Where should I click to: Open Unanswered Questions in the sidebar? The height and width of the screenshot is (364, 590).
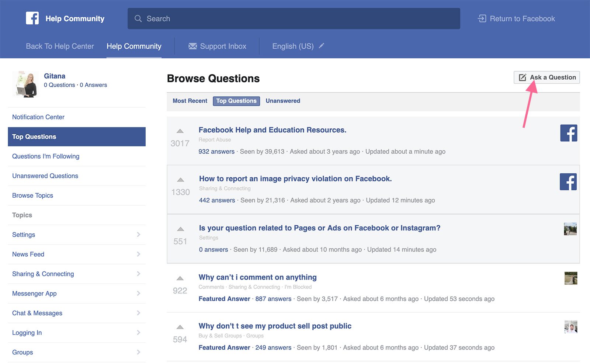tap(45, 176)
